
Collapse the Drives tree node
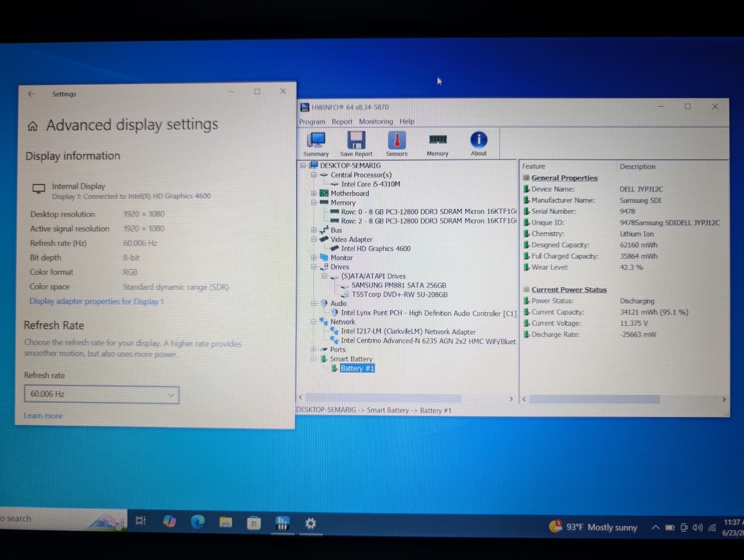point(314,267)
